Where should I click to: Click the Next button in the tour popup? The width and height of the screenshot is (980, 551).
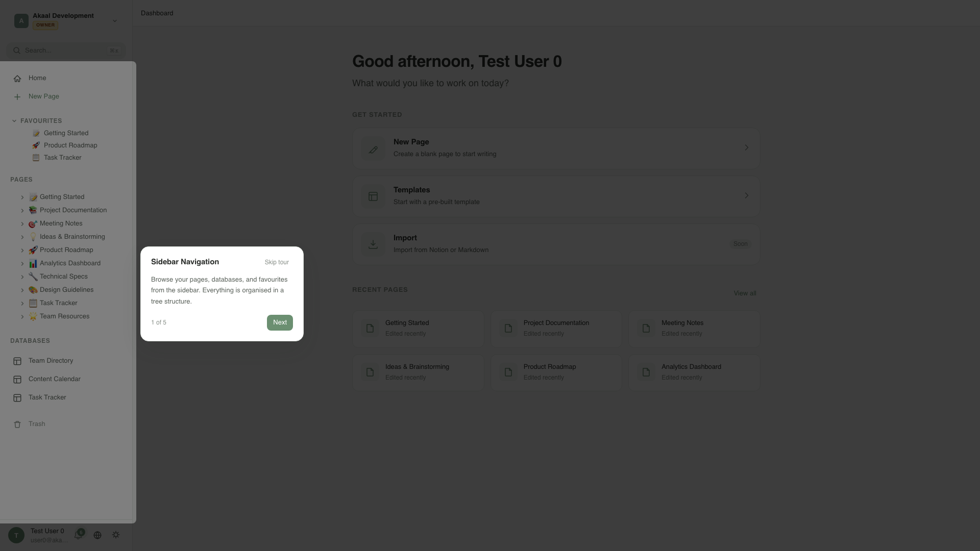[x=280, y=322]
